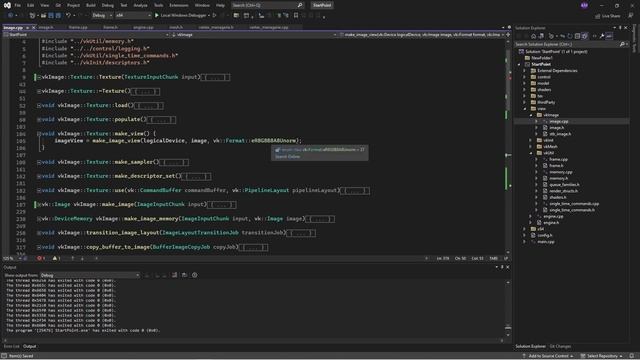
Task: Click the Solution Explorer Refresh icon
Action: tap(570, 36)
